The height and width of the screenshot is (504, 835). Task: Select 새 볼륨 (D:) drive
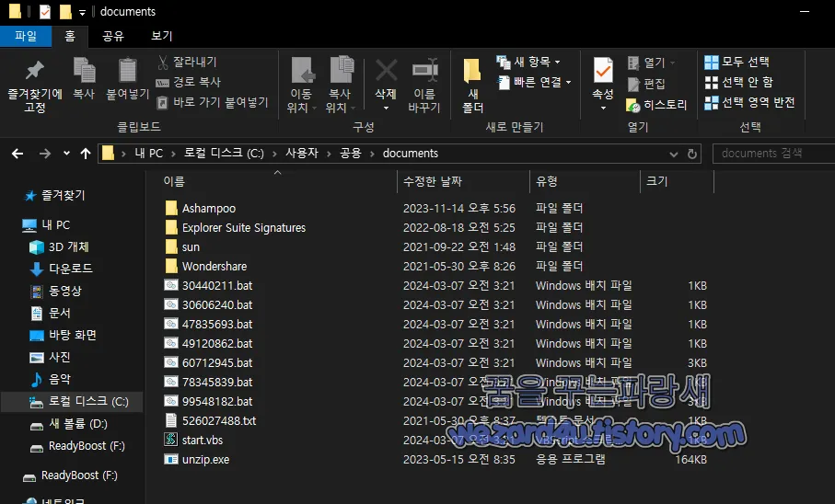69,424
